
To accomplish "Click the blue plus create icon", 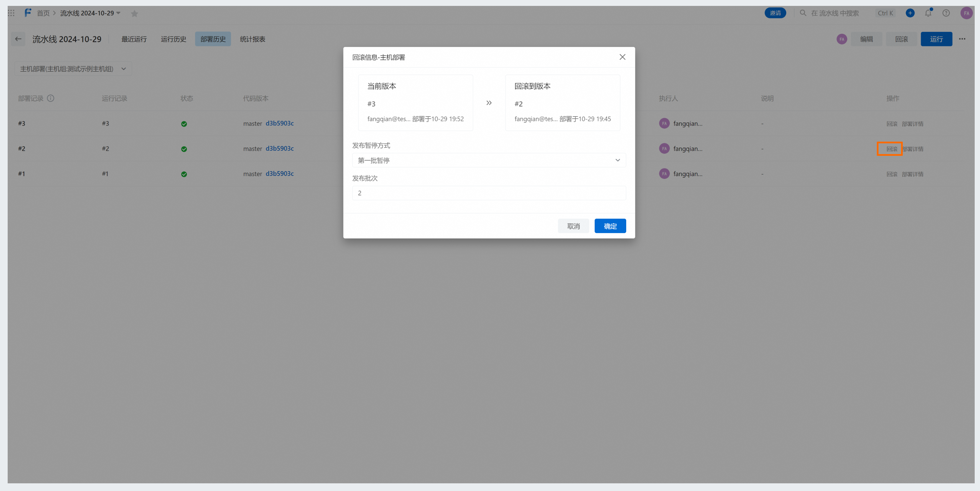I will tap(910, 13).
